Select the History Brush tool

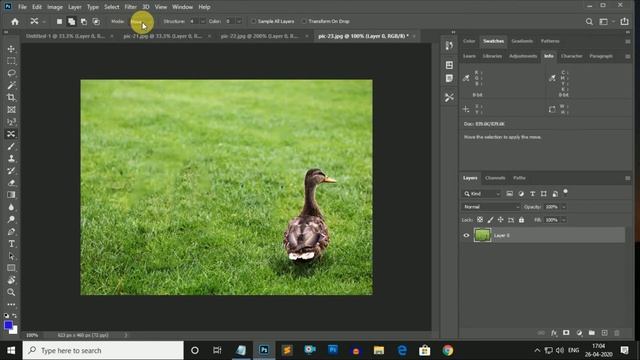point(11,171)
